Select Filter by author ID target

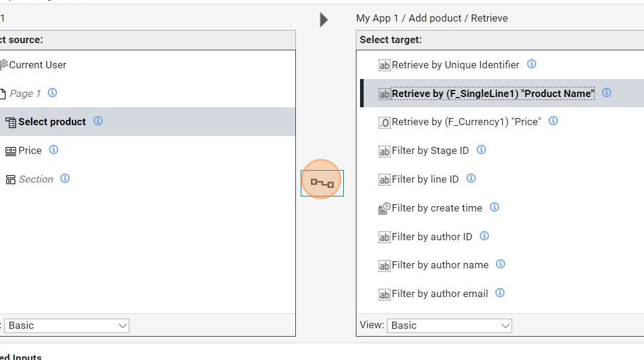(431, 237)
